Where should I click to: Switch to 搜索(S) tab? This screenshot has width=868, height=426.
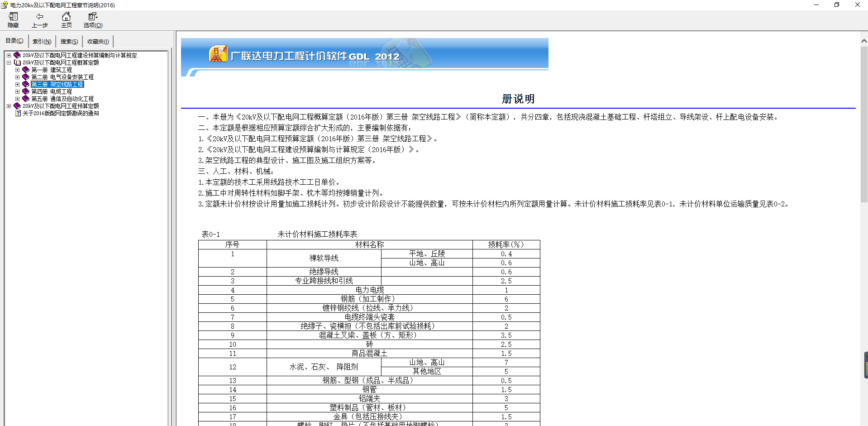69,42
